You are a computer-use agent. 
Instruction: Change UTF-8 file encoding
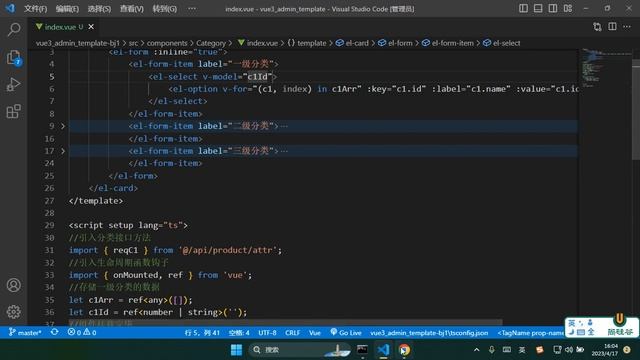[267, 333]
